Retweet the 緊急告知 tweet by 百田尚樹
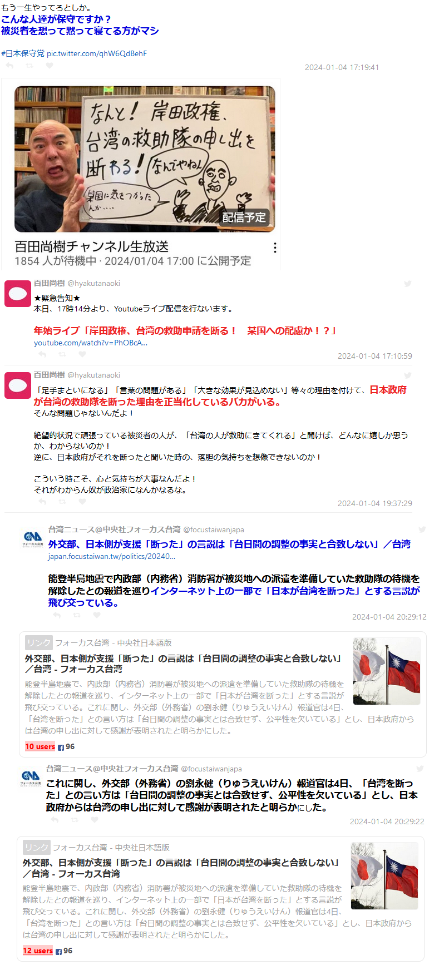444x980 pixels. 62,354
